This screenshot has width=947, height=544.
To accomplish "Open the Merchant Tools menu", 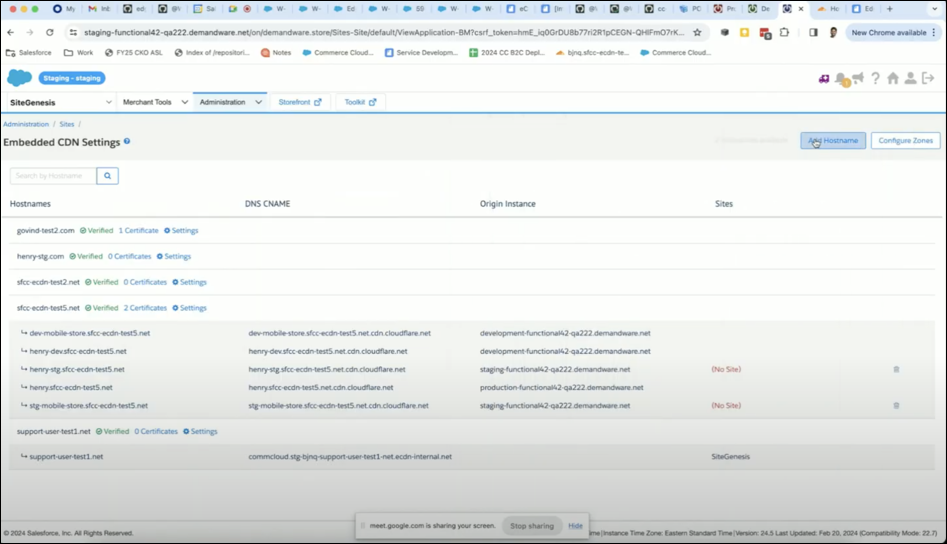I will 155,102.
